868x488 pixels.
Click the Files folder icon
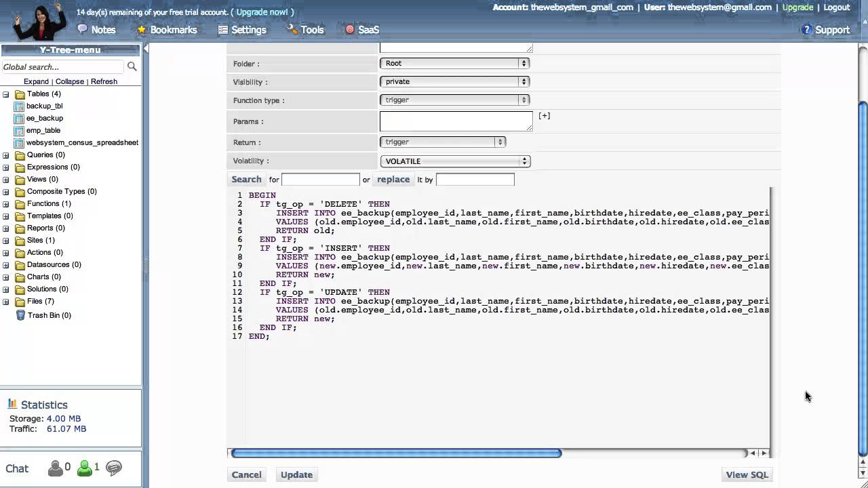click(20, 302)
